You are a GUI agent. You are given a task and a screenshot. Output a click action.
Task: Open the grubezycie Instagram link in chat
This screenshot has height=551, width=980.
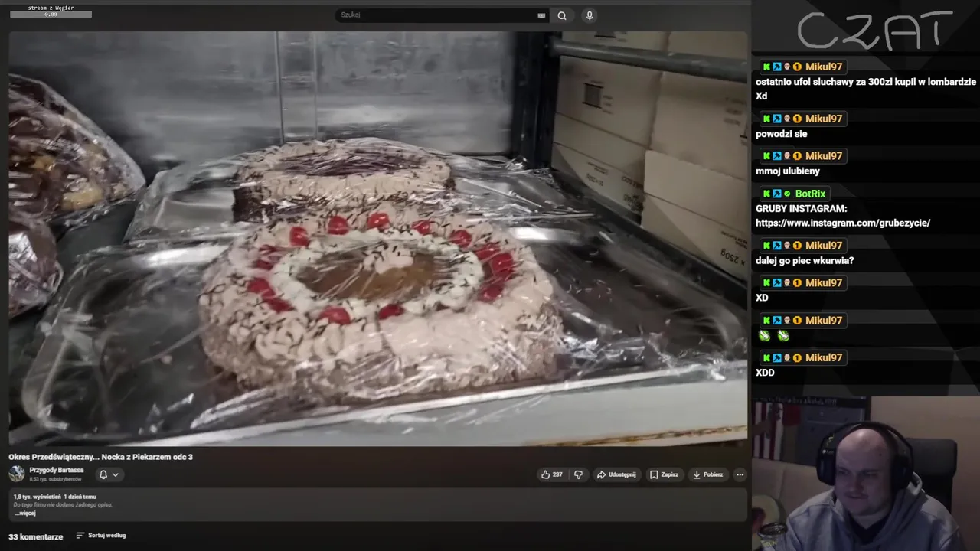843,223
